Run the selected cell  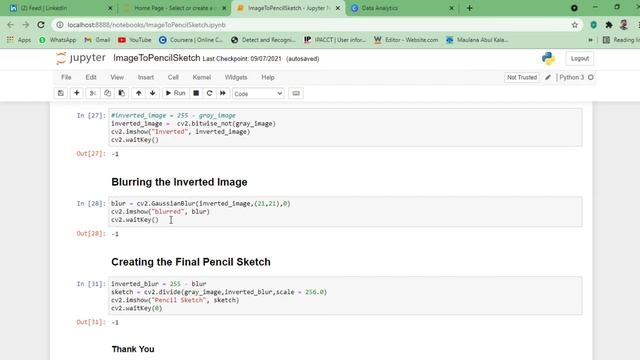(x=176, y=93)
